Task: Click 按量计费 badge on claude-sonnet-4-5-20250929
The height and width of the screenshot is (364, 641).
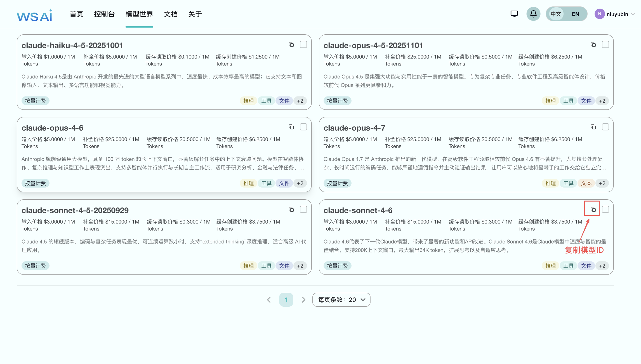Action: click(36, 266)
